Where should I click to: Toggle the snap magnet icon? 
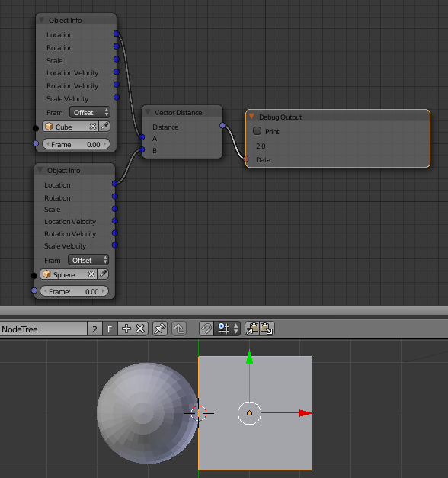click(206, 329)
